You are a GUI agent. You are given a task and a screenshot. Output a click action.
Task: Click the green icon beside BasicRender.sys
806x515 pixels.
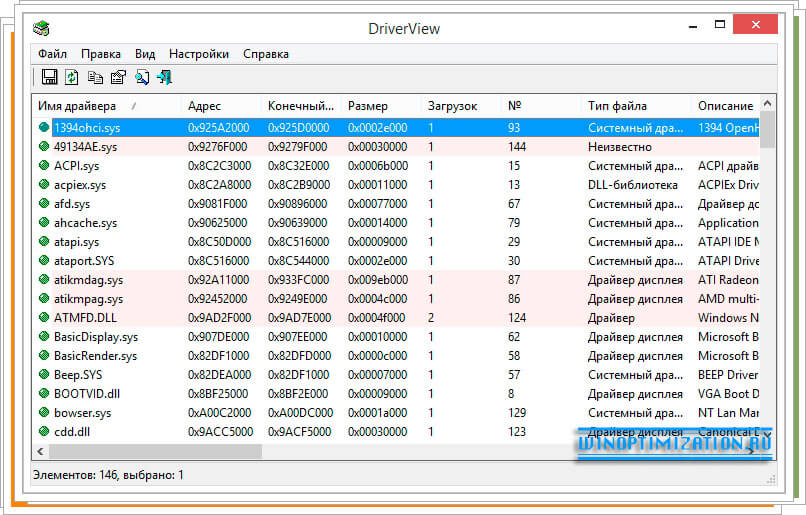pos(44,355)
